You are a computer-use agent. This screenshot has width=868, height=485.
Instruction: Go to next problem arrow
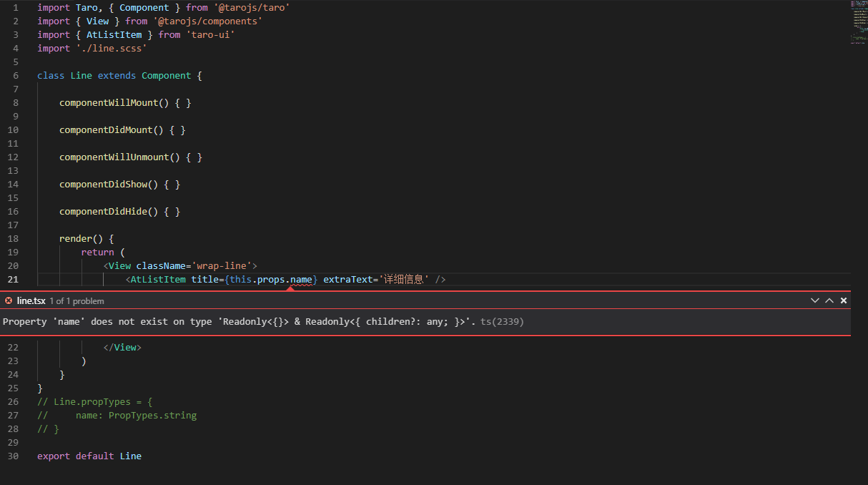(815, 300)
